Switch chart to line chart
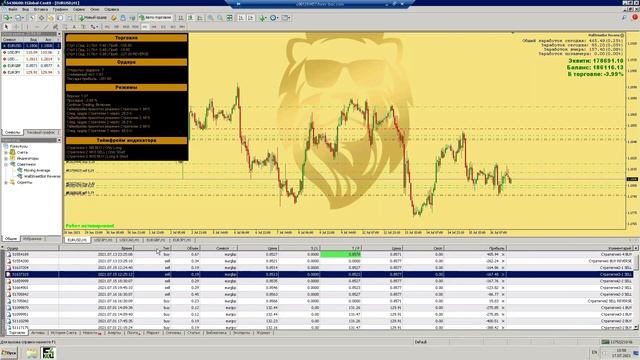Screen dimensions: 640x360 tap(200, 18)
